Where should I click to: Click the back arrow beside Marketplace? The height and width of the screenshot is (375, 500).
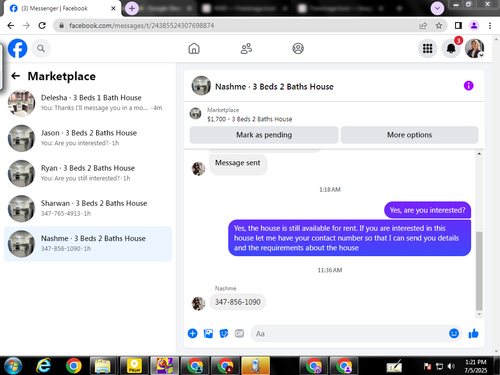tap(16, 76)
